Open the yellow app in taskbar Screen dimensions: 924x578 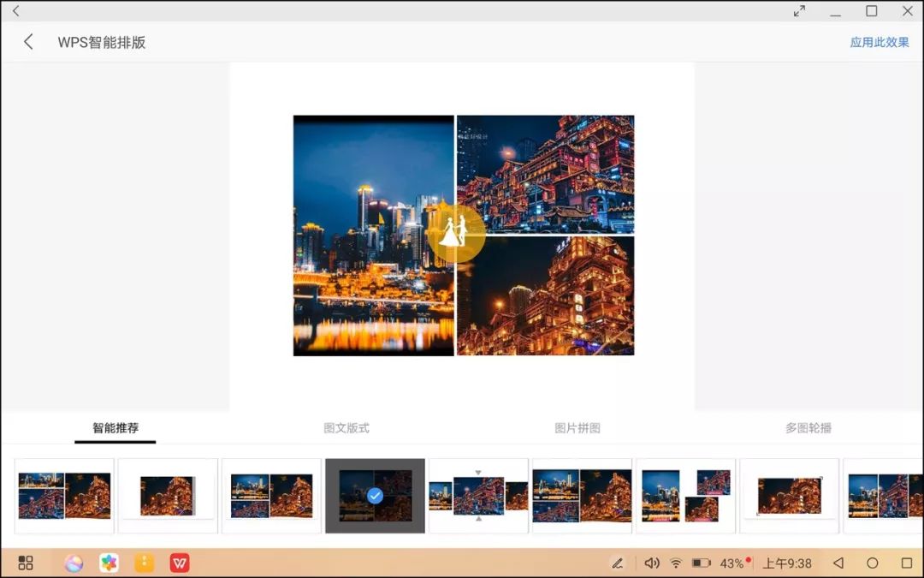(x=145, y=563)
